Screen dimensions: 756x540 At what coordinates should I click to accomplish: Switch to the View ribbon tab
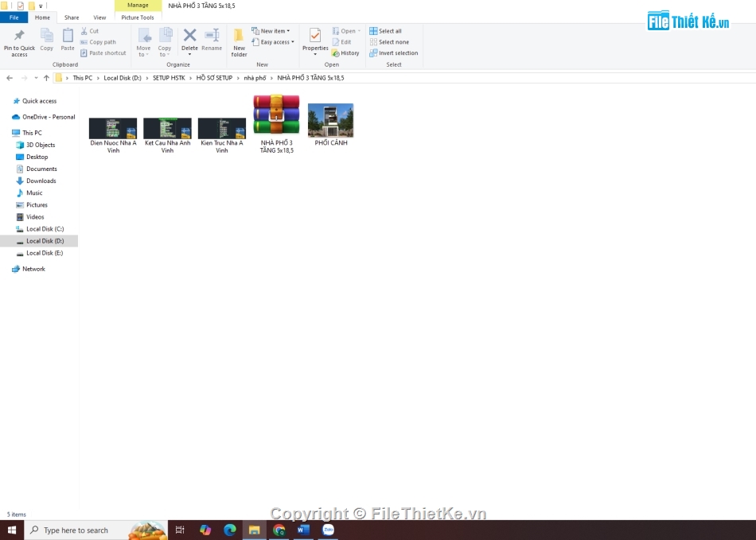tap(99, 17)
